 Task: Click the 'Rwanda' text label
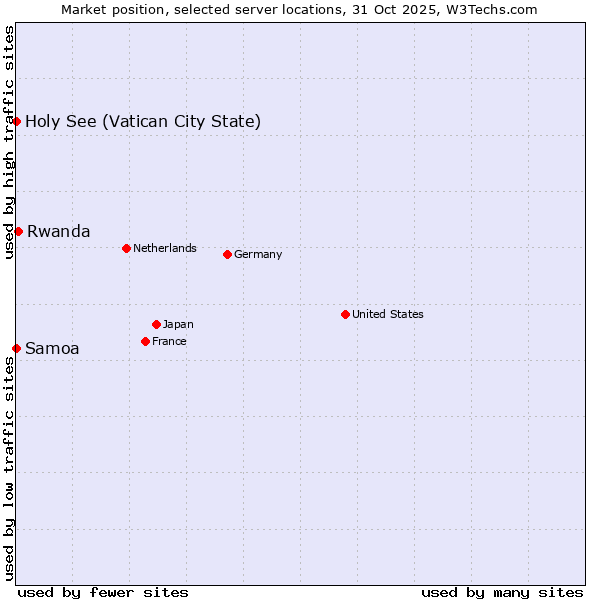58,231
